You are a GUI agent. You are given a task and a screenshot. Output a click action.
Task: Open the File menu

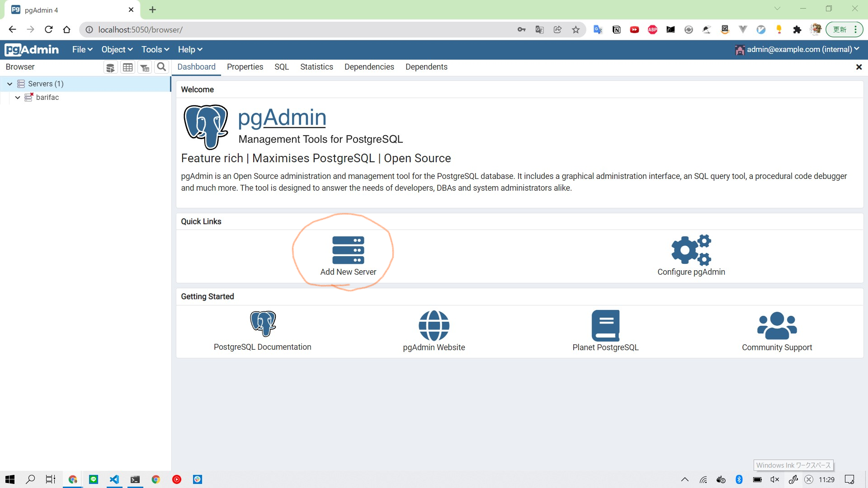tap(82, 50)
